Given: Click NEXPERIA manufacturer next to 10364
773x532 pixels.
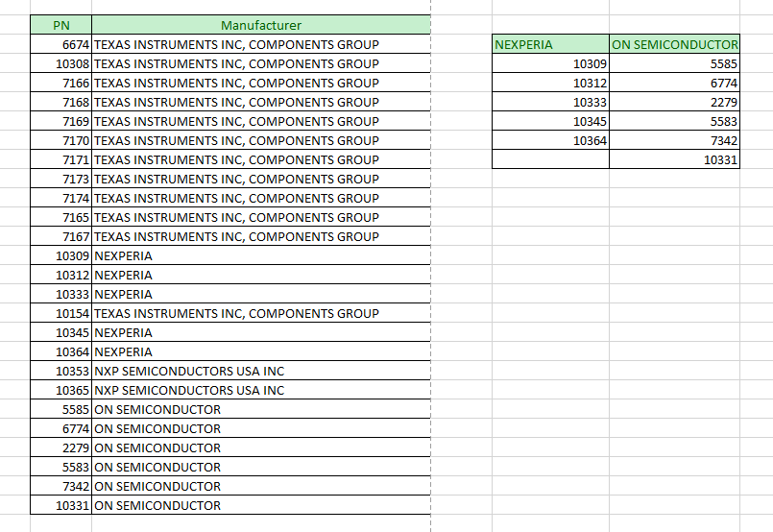Looking at the screenshot, I should click(x=261, y=352).
